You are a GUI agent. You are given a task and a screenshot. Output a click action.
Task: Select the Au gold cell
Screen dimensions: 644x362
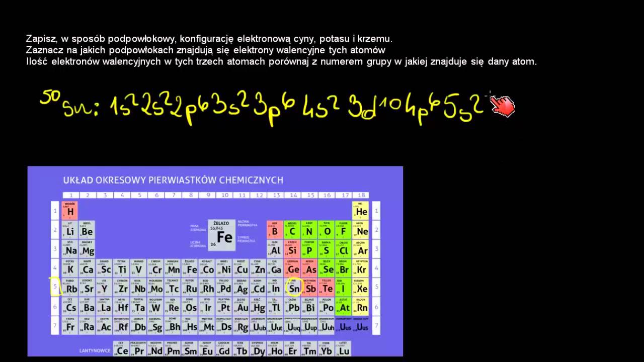pyautogui.click(x=242, y=306)
